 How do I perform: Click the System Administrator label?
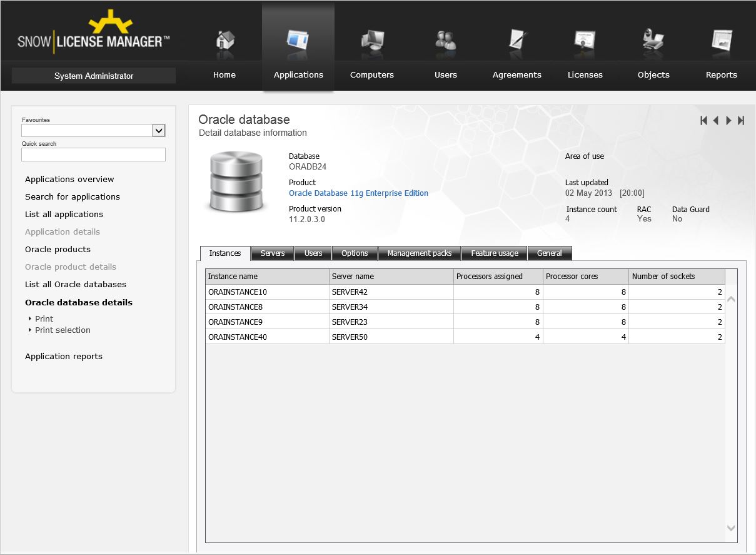pyautogui.click(x=94, y=76)
